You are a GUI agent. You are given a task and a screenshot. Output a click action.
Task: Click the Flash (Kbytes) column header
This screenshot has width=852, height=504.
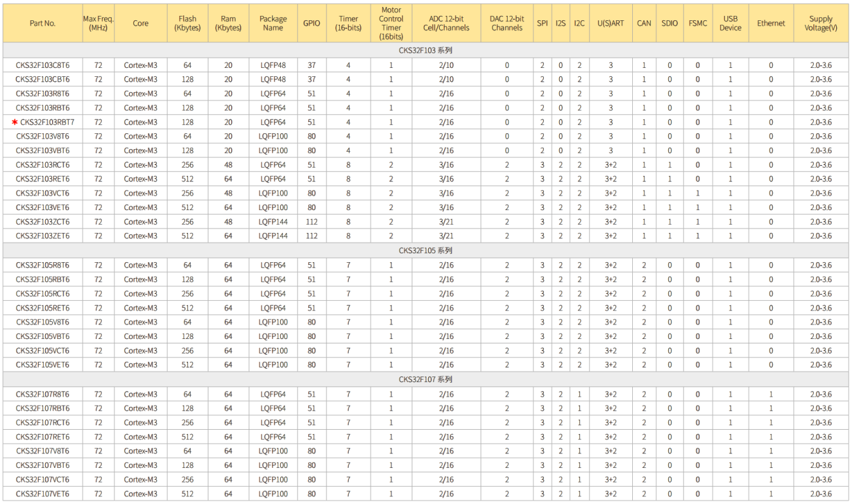[187, 23]
